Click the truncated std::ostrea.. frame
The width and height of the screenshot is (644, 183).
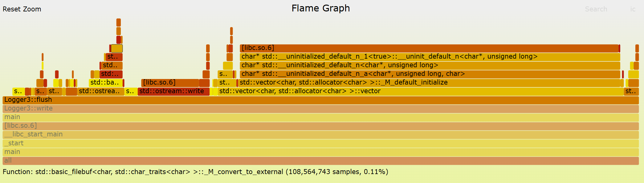(100, 91)
